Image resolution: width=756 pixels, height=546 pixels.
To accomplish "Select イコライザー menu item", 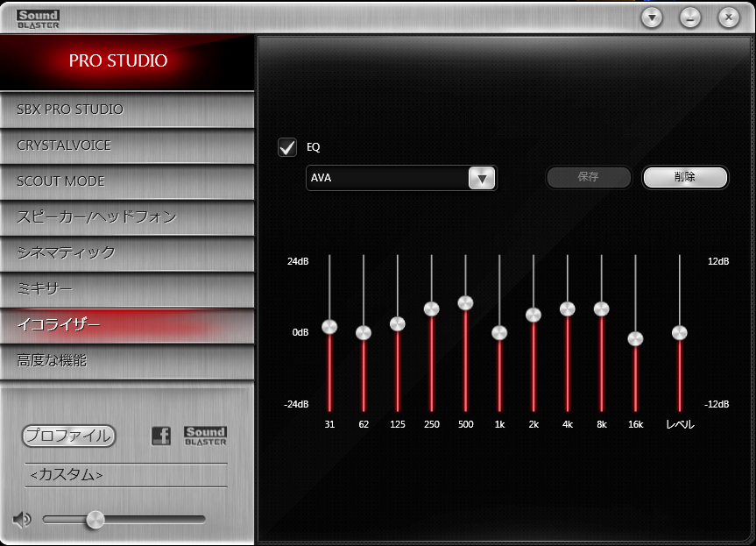I will (127, 324).
